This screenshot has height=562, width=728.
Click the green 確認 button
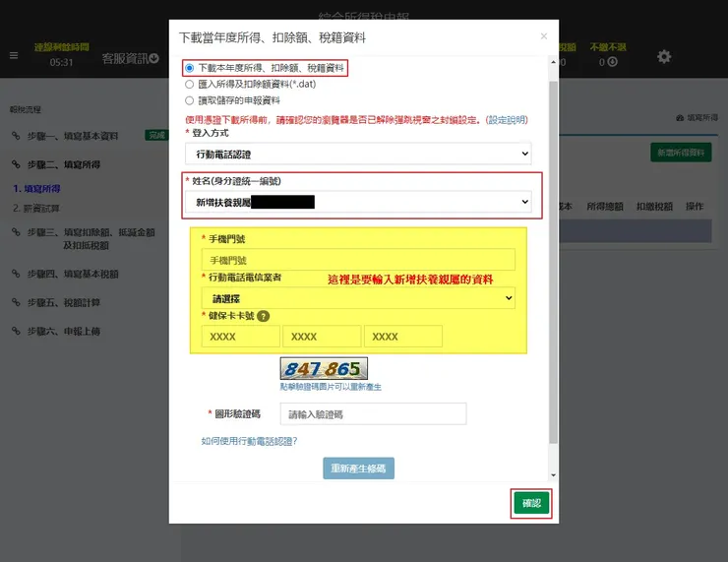[x=531, y=503]
